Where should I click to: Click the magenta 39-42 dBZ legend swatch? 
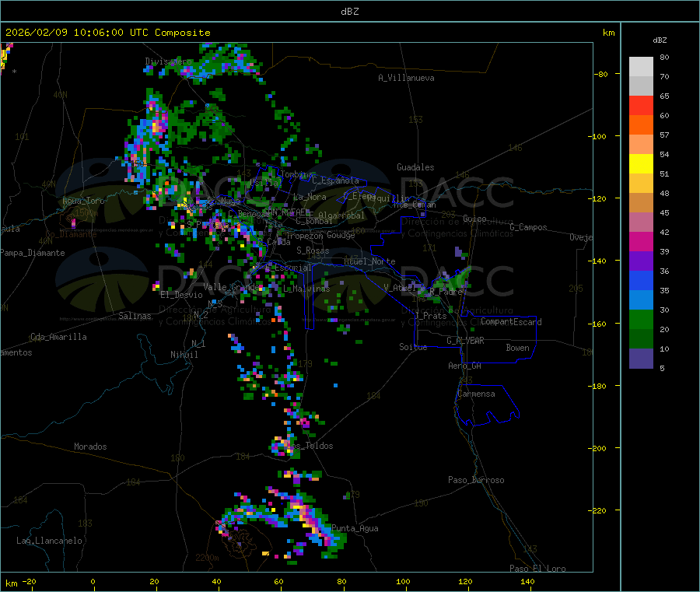641,241
